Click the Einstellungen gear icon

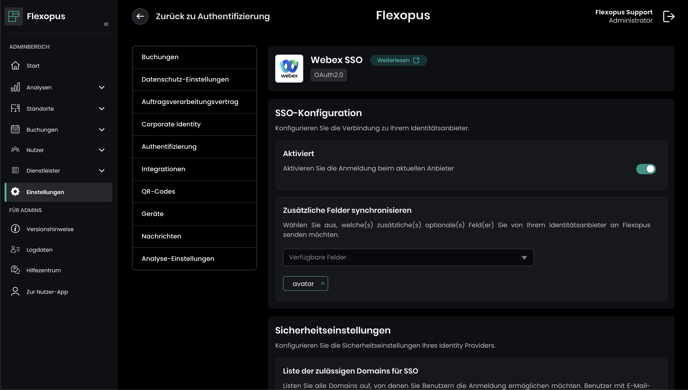tap(15, 192)
